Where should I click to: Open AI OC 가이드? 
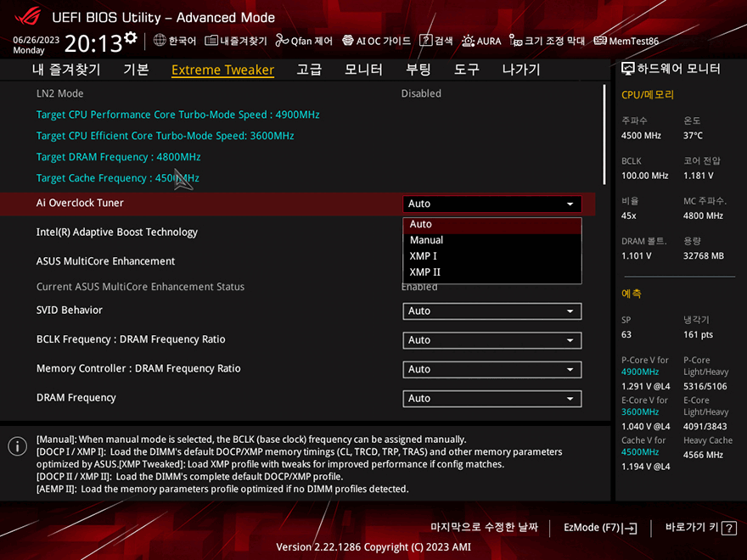(x=383, y=41)
